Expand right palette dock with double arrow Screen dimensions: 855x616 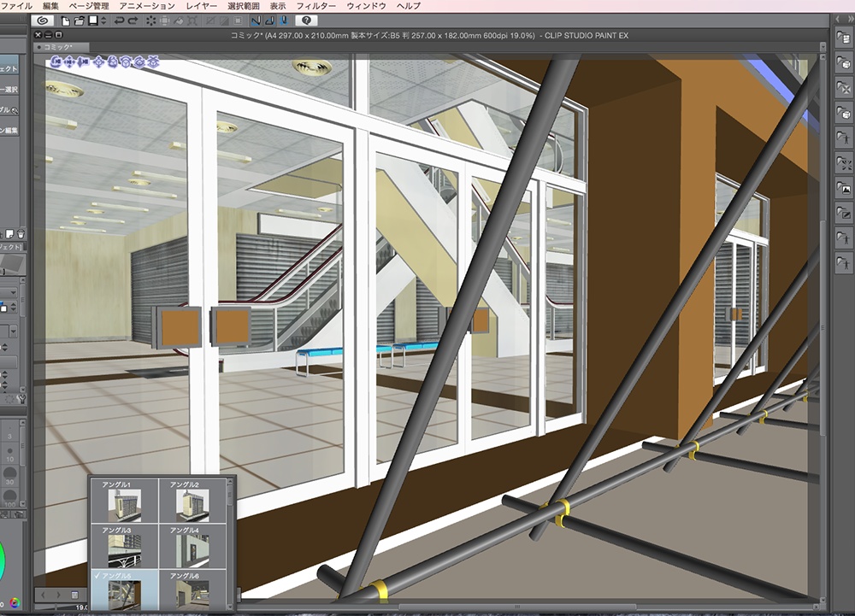(x=850, y=19)
